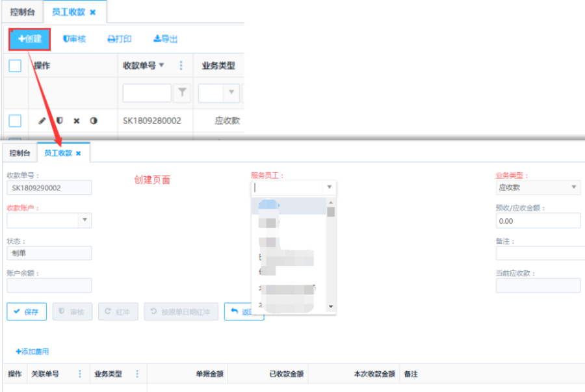Expand the 服务员工 dropdown arrow

click(329, 187)
